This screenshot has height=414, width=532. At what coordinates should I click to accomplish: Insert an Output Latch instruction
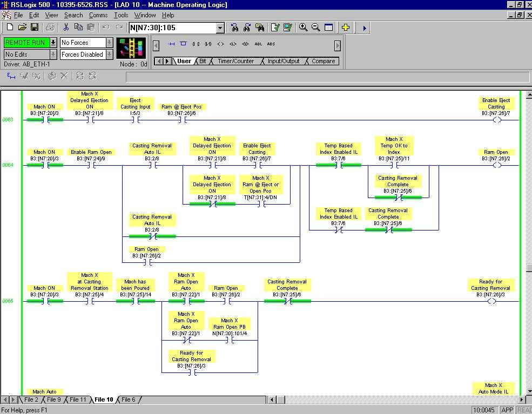233,44
